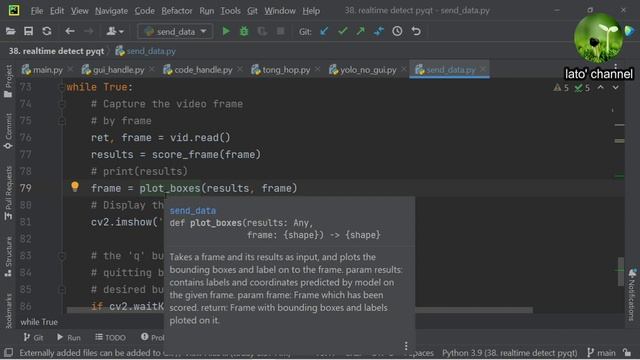Open the Code menu
Screen dimensions: 640x360
[144, 11]
